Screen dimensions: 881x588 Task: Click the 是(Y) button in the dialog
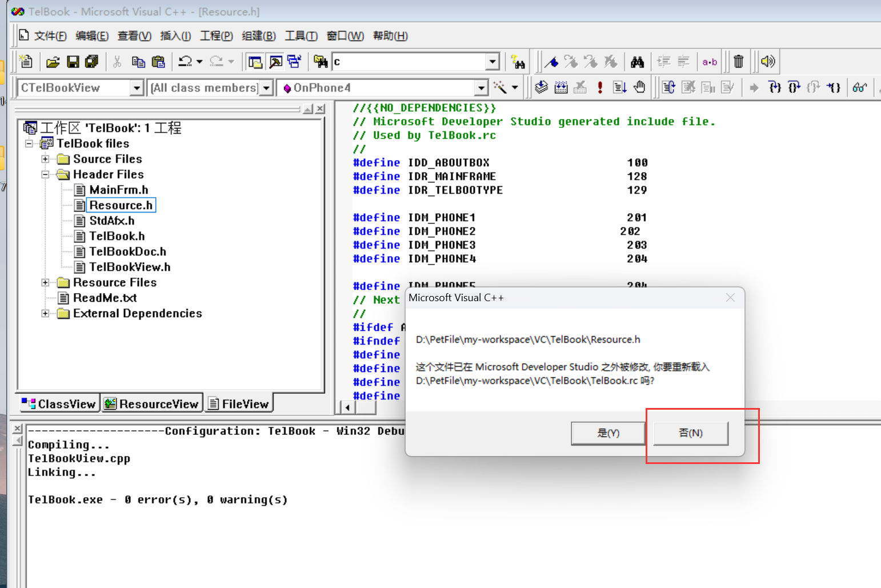608,433
